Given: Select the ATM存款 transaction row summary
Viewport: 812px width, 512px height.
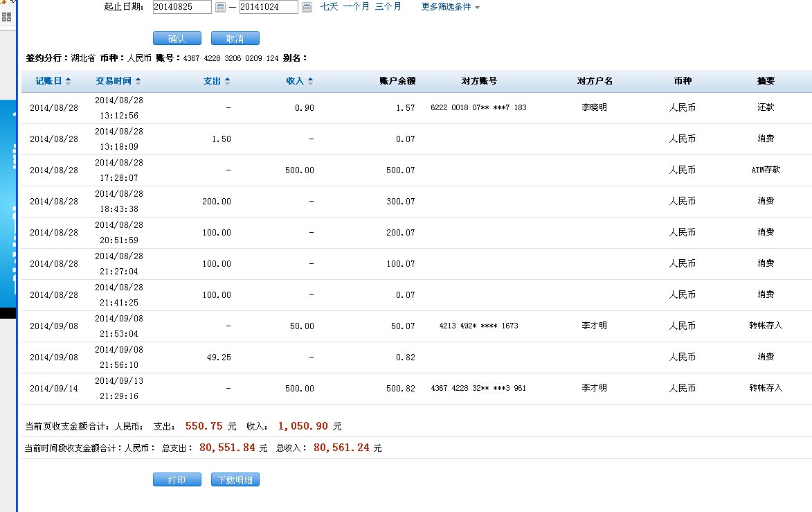Looking at the screenshot, I should (x=765, y=170).
